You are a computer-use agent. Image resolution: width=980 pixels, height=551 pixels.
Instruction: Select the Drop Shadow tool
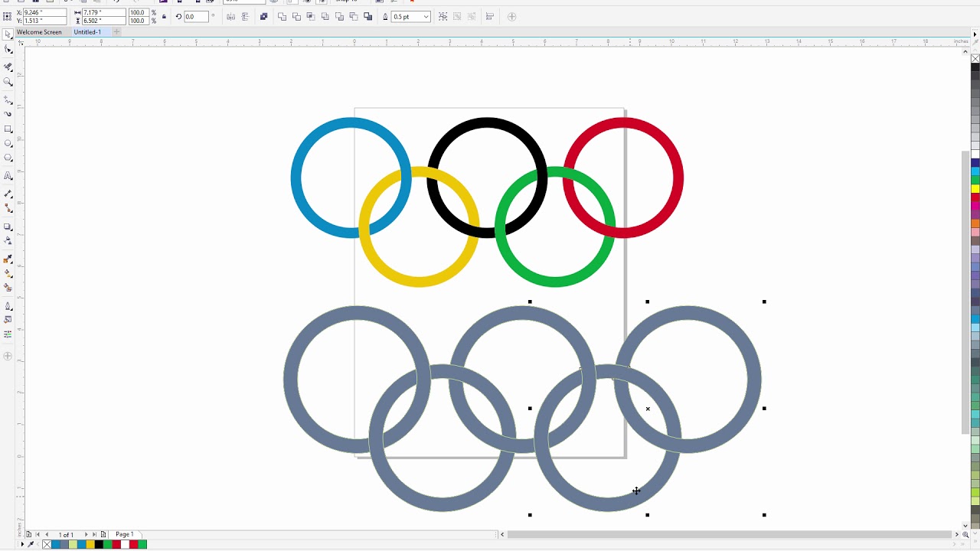point(8,227)
